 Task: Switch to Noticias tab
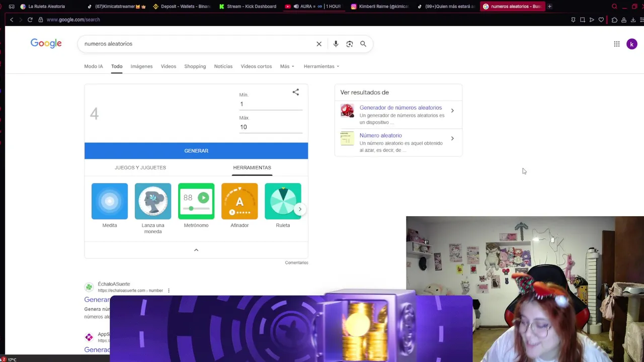click(223, 66)
